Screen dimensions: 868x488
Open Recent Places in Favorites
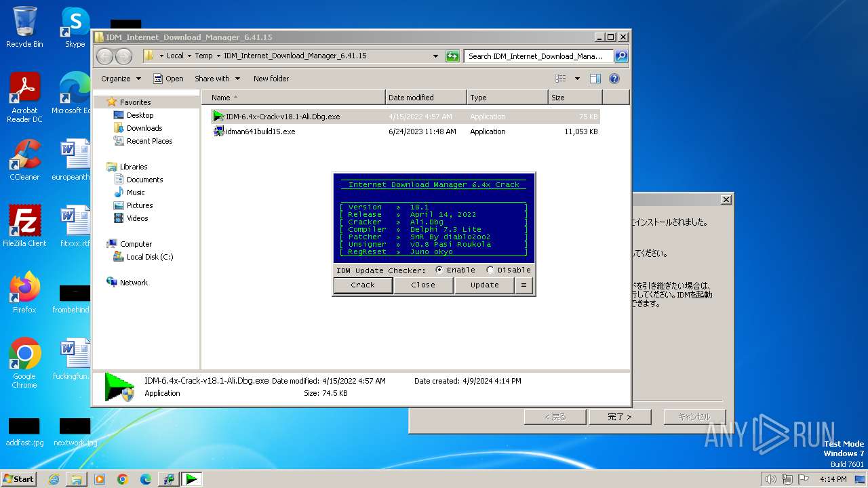pos(149,141)
